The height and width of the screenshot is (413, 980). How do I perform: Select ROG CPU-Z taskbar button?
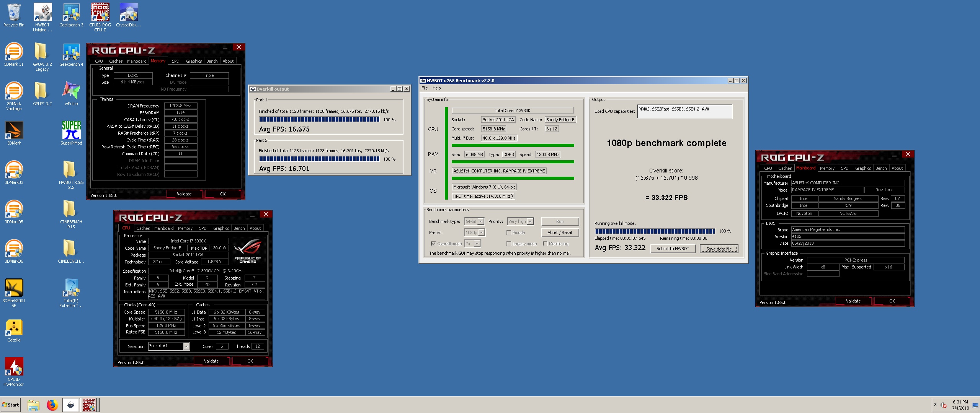coord(89,405)
